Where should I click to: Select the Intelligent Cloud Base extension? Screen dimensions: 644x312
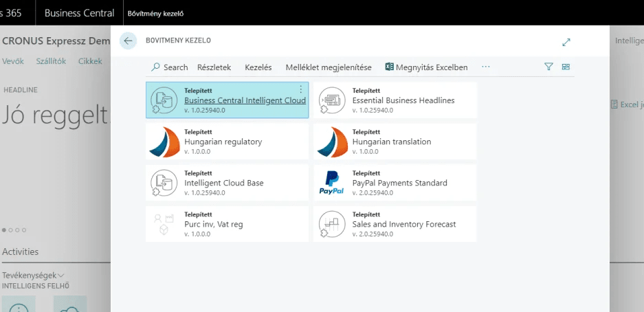(x=227, y=183)
